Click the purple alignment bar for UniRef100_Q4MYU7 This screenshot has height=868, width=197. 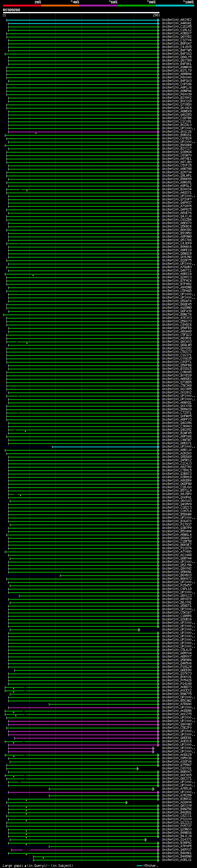[85, 850]
